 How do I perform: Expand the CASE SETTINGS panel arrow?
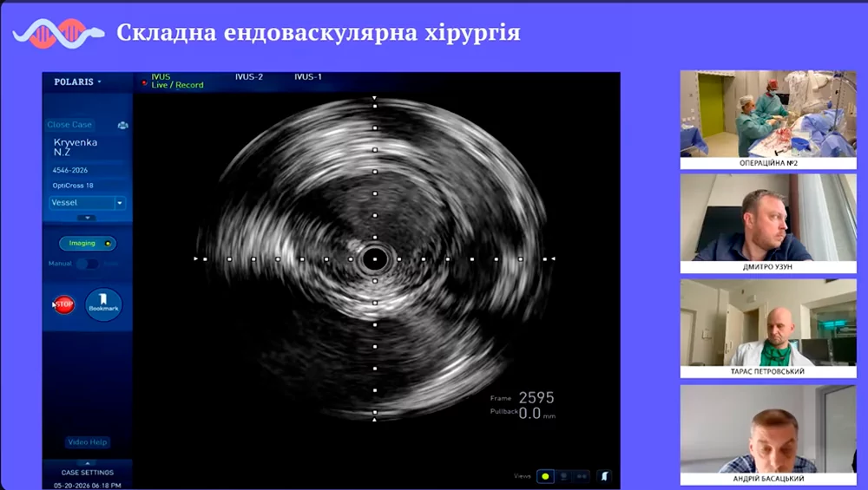88,463
